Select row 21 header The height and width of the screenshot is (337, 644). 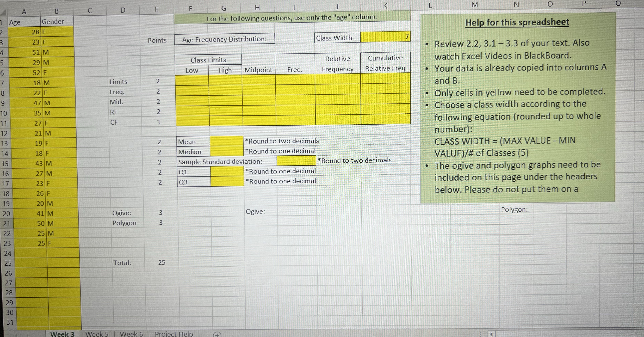[6, 223]
